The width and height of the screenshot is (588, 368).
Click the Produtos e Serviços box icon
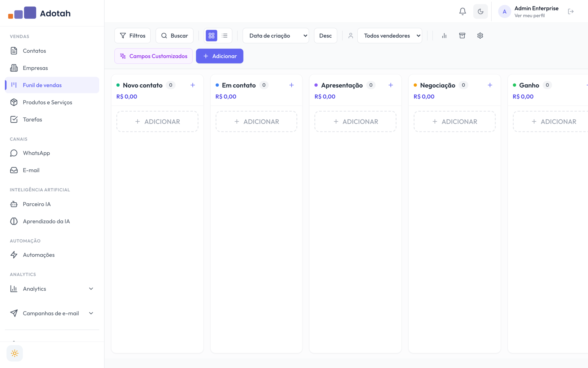[x=14, y=102]
